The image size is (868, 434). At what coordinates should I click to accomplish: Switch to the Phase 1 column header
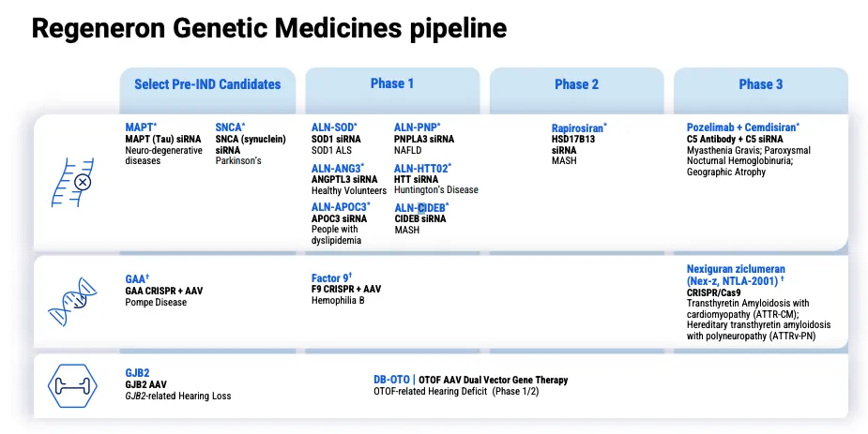(392, 83)
